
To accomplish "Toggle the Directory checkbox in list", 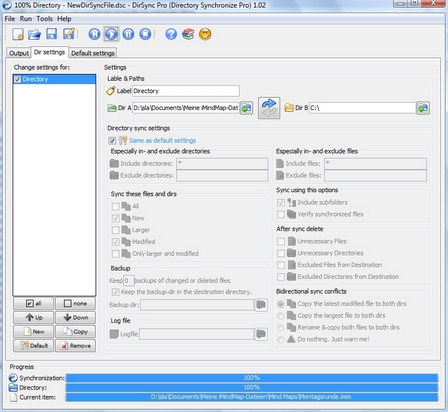I will point(18,79).
